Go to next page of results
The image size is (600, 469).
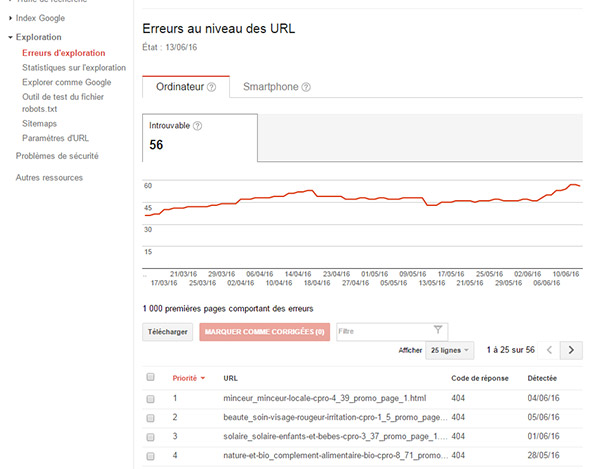(571, 350)
